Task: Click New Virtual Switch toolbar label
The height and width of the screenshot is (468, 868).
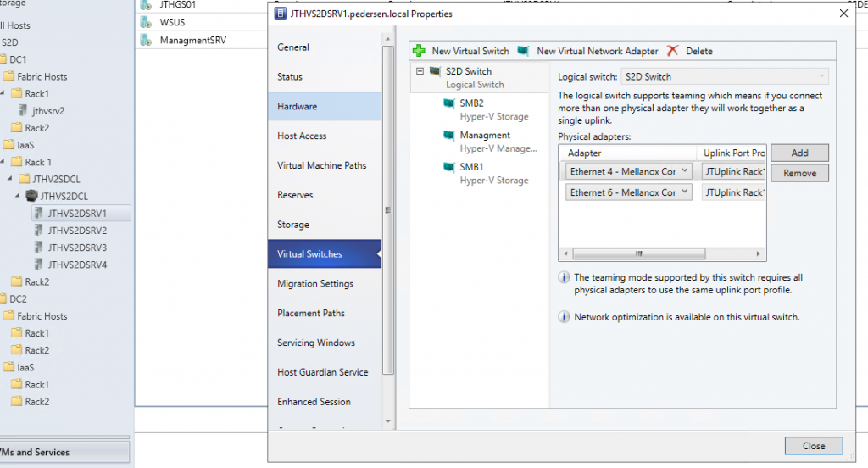Action: (x=470, y=51)
